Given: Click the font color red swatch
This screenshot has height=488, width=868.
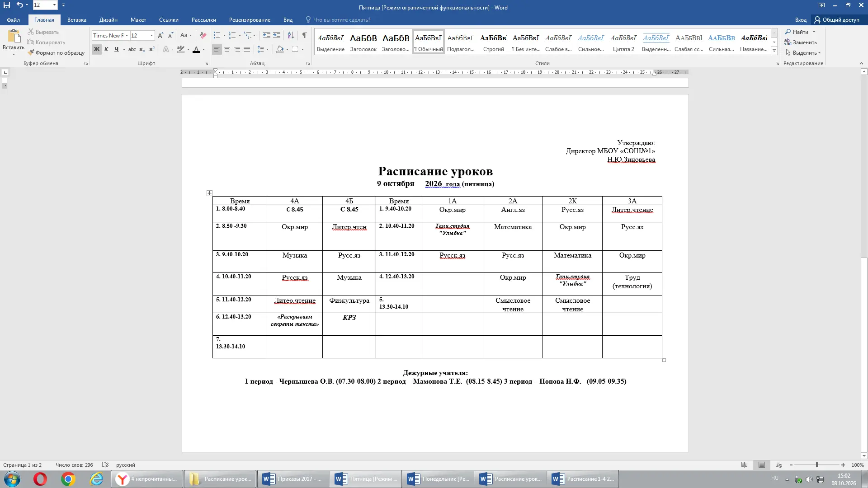Looking at the screenshot, I should click(196, 49).
